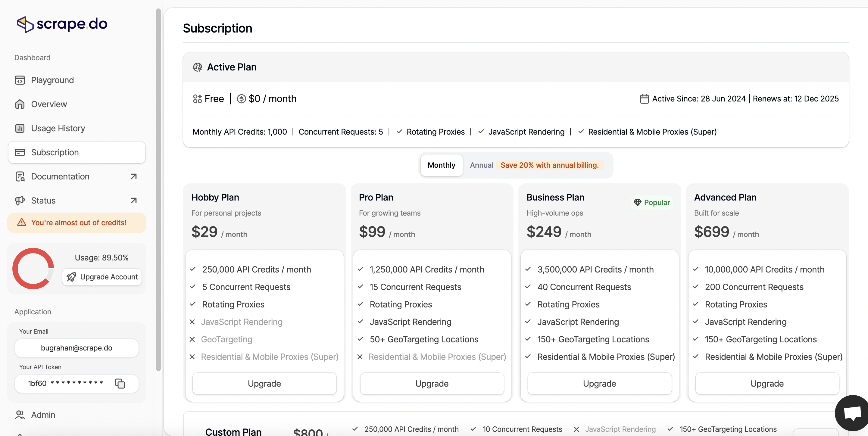Upgrade to the Hobby Plan
868x436 pixels.
click(x=264, y=383)
